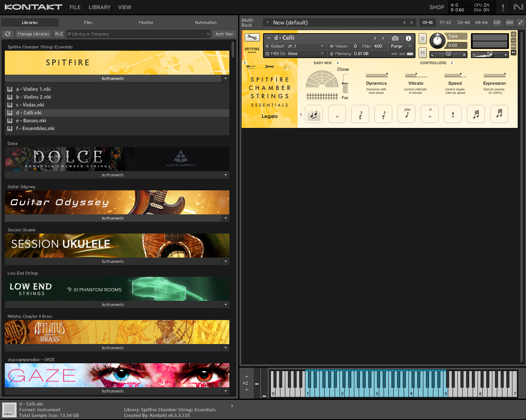Go to the previous instrument preset arrow

tap(375, 38)
